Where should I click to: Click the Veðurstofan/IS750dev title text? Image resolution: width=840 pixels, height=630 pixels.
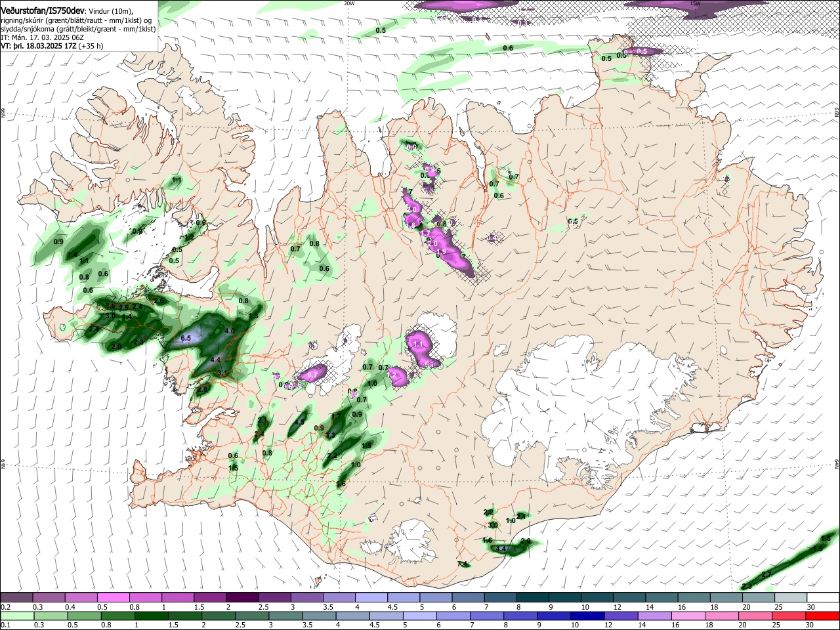coord(43,10)
